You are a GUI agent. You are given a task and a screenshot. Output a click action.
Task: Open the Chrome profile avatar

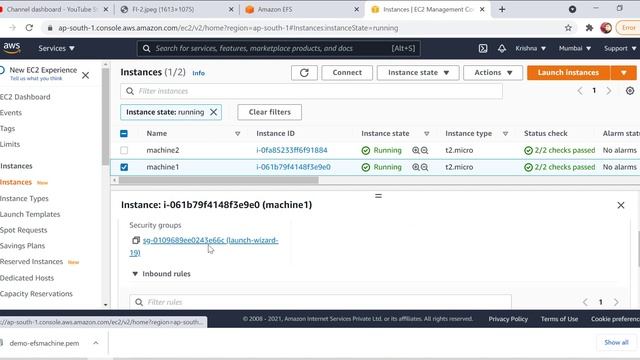[606, 28]
